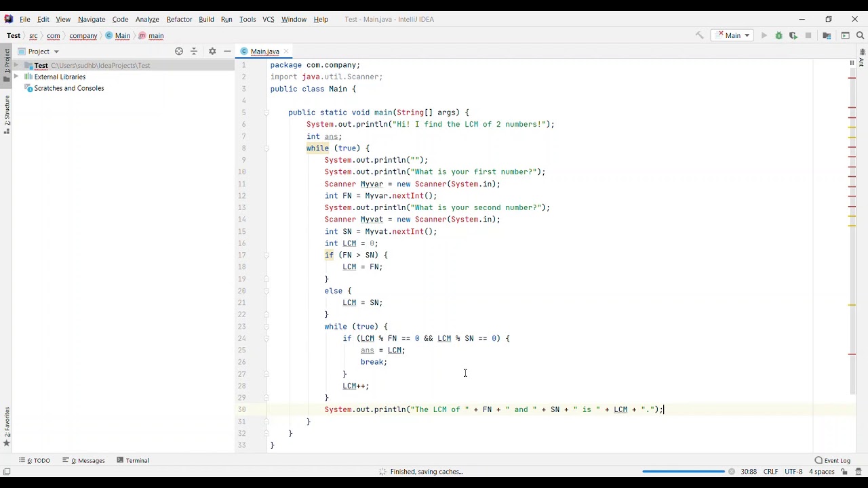Click Locate/Select Opened File target icon
Screen dimensions: 868x488
pyautogui.click(x=179, y=52)
